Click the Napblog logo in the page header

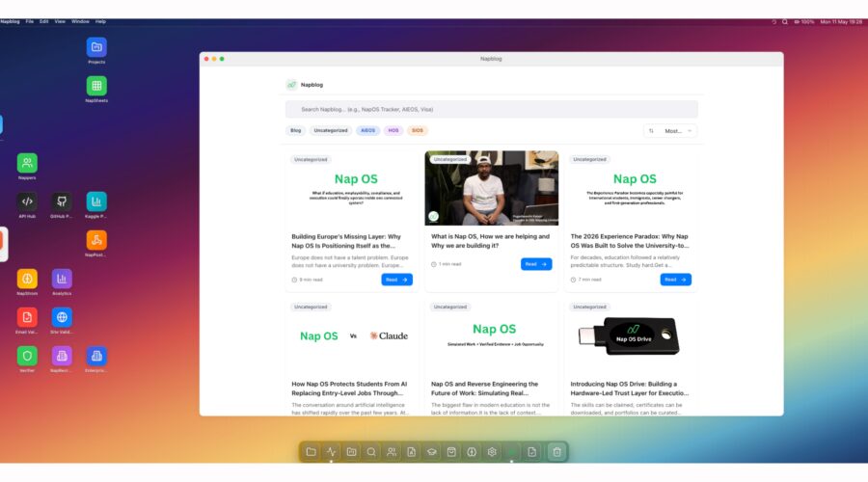click(x=291, y=85)
